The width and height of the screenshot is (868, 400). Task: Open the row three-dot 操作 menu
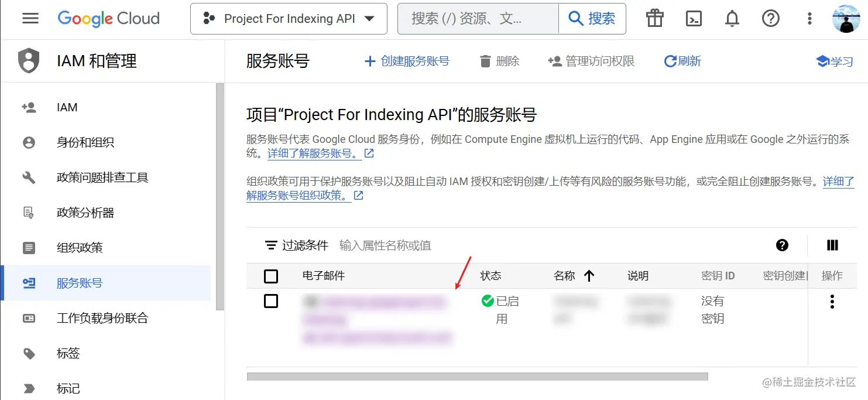[x=832, y=302]
